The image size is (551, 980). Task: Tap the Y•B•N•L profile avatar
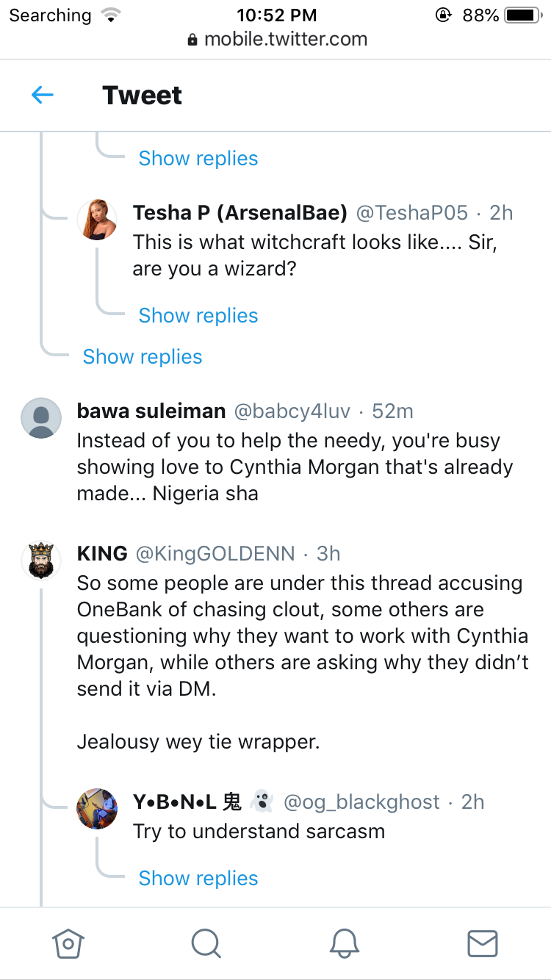(x=97, y=810)
